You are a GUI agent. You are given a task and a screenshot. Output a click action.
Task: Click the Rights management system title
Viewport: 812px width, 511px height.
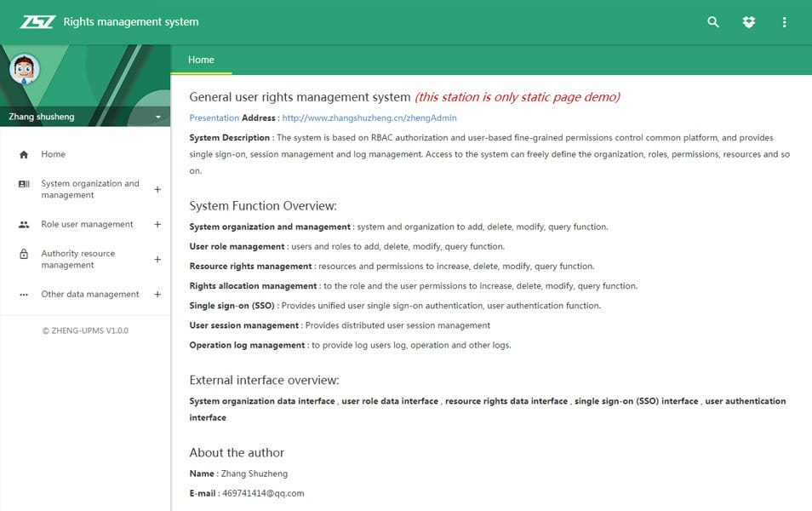tap(130, 22)
